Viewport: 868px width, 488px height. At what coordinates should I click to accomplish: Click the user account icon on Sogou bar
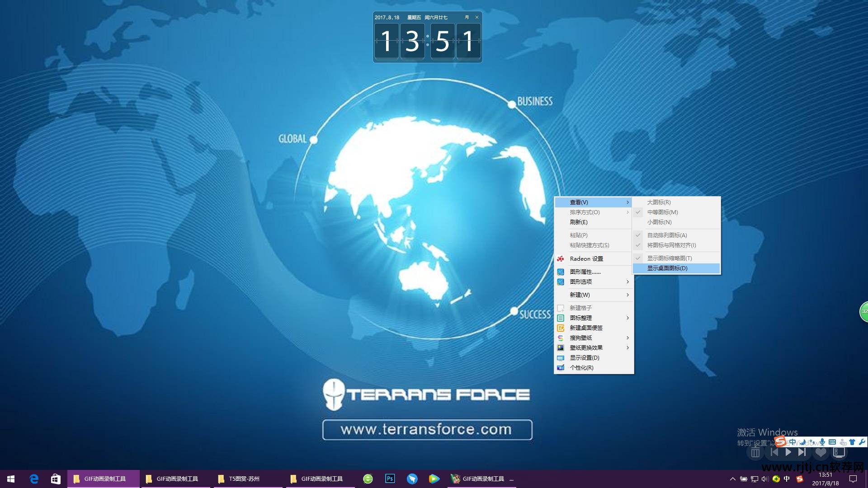843,442
